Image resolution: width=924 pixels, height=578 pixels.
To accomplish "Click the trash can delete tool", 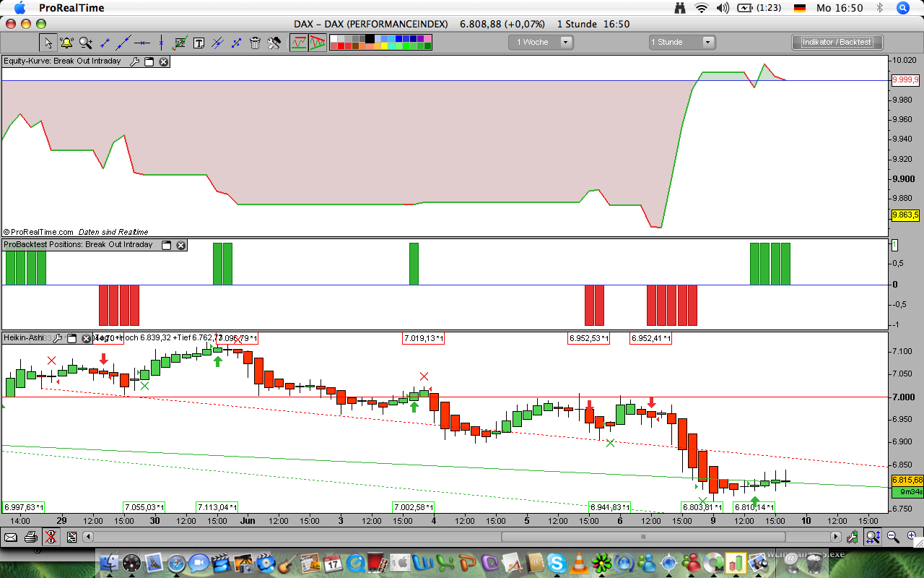I will [x=255, y=43].
